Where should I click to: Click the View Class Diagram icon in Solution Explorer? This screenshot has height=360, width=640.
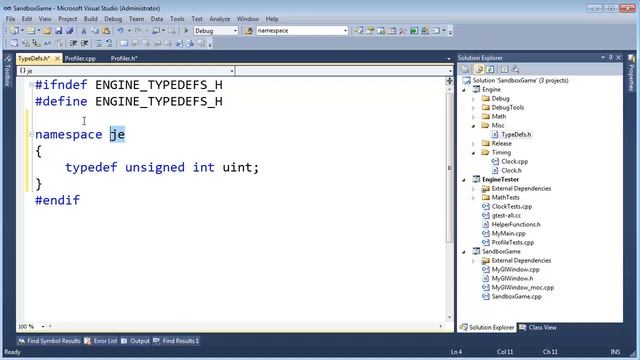coord(516,69)
